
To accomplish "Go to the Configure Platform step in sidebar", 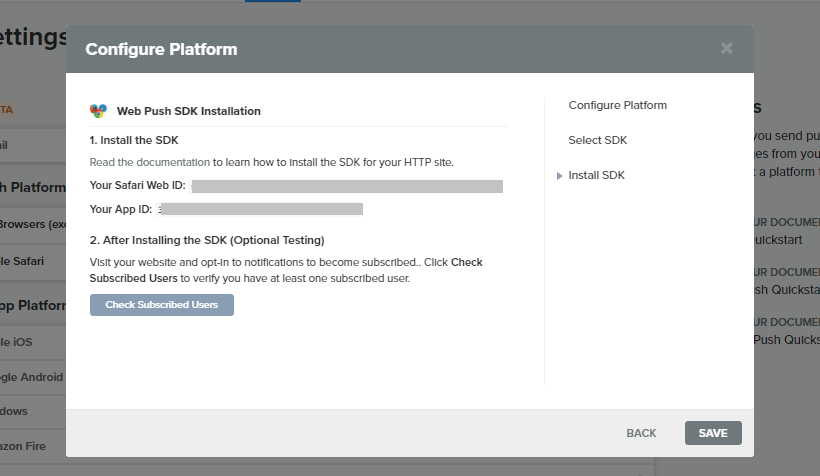I will point(617,105).
